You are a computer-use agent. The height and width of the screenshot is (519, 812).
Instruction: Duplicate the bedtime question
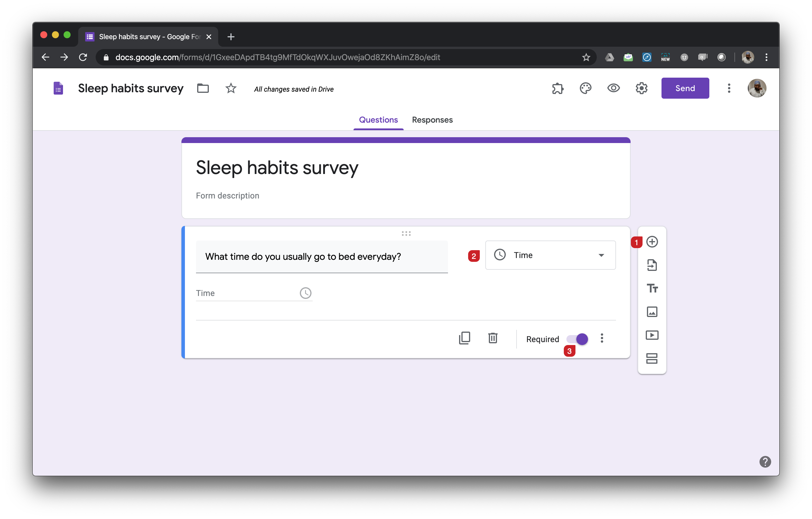tap(464, 338)
